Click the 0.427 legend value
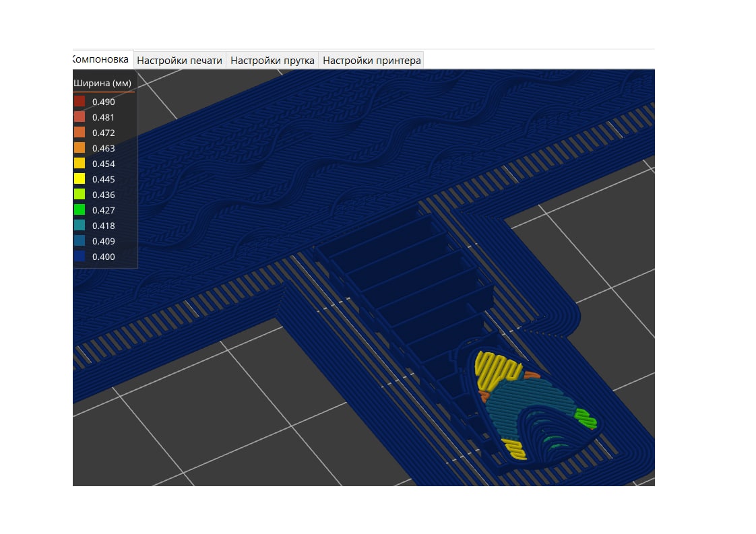This screenshot has width=756, height=534. tap(104, 210)
